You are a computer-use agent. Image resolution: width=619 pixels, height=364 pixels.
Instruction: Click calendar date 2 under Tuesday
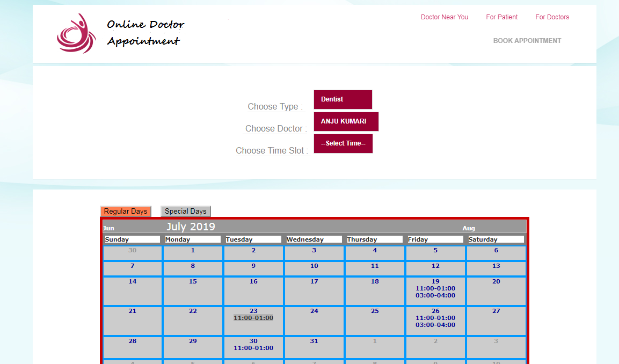[253, 250]
